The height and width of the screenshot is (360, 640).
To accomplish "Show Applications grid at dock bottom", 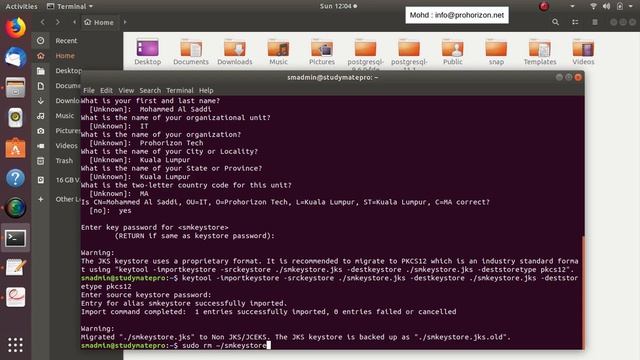I will pyautogui.click(x=16, y=345).
